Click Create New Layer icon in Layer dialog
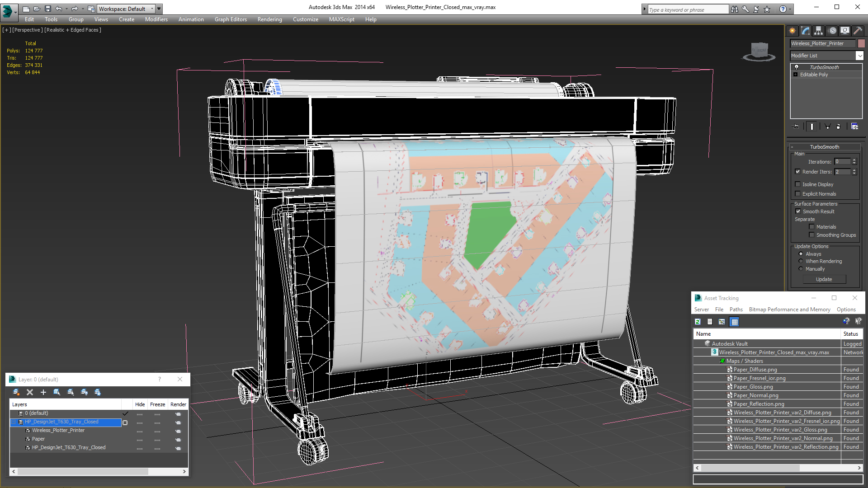This screenshot has width=868, height=488. click(x=16, y=392)
